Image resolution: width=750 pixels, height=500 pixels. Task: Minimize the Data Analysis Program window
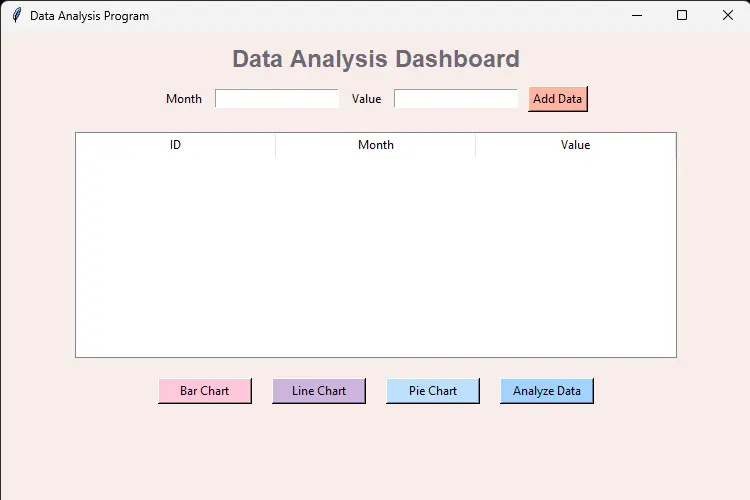coord(636,15)
